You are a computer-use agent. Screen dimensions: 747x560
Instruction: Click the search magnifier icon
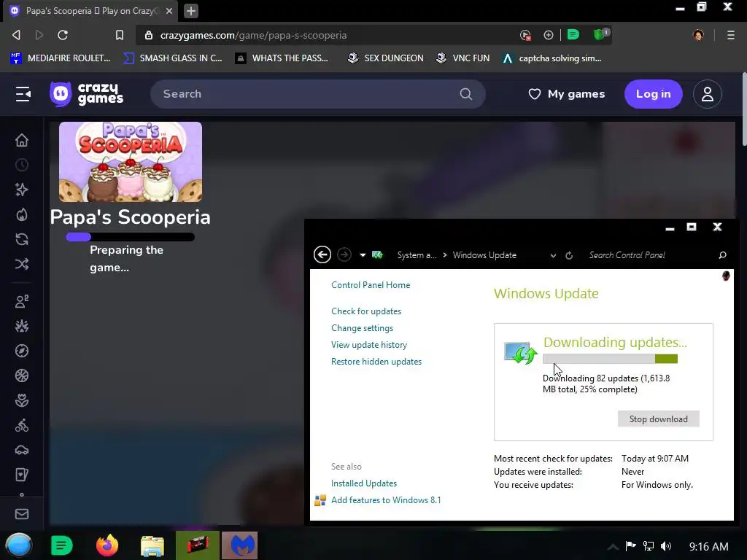tap(466, 94)
